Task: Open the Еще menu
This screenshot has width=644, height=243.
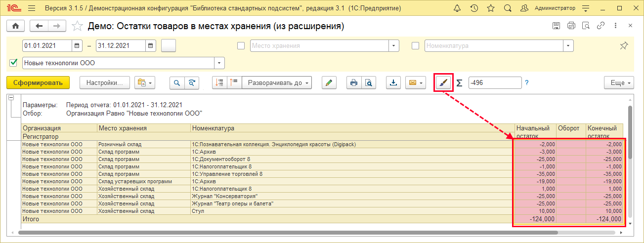Action: point(619,82)
